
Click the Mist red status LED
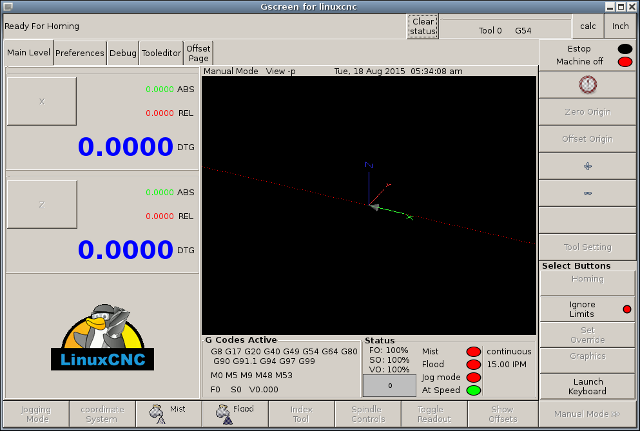[x=473, y=351]
